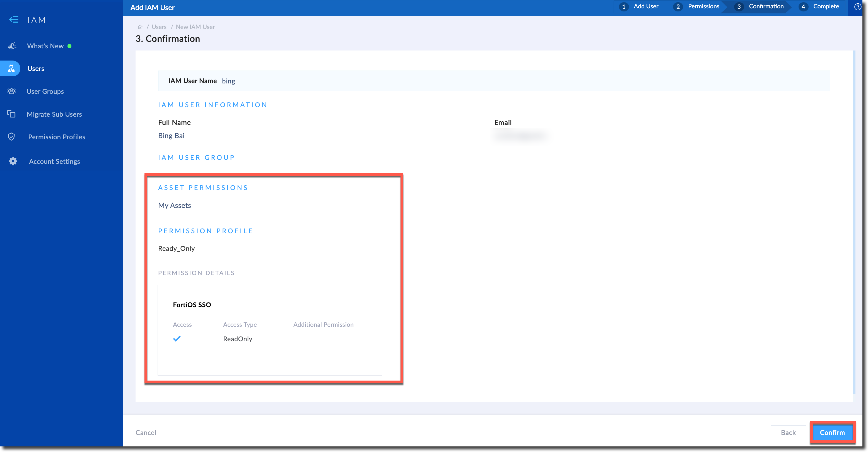Click the User Groups people icon
The image size is (868, 452).
(x=11, y=91)
